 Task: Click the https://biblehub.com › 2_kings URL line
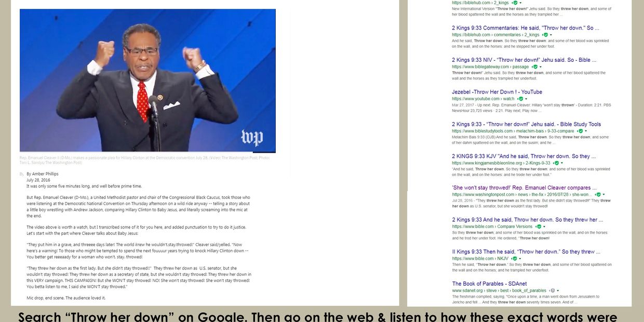tap(480, 3)
